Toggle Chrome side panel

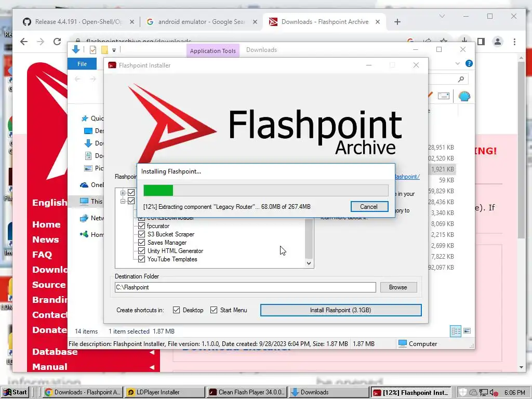pos(481,42)
